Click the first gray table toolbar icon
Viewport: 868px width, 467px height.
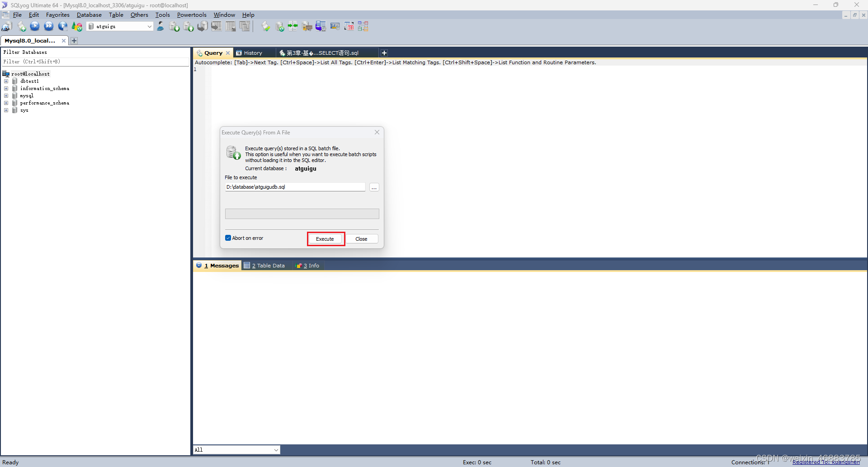click(217, 26)
